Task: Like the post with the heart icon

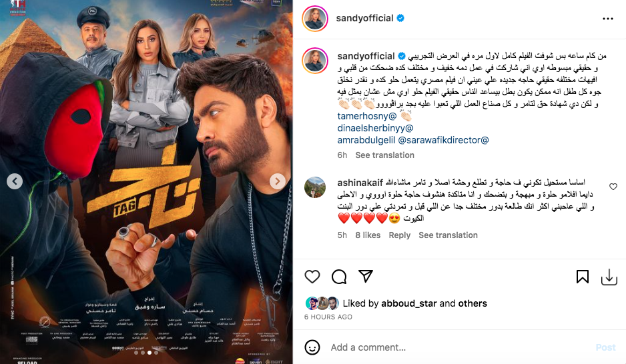Action: tap(312, 276)
